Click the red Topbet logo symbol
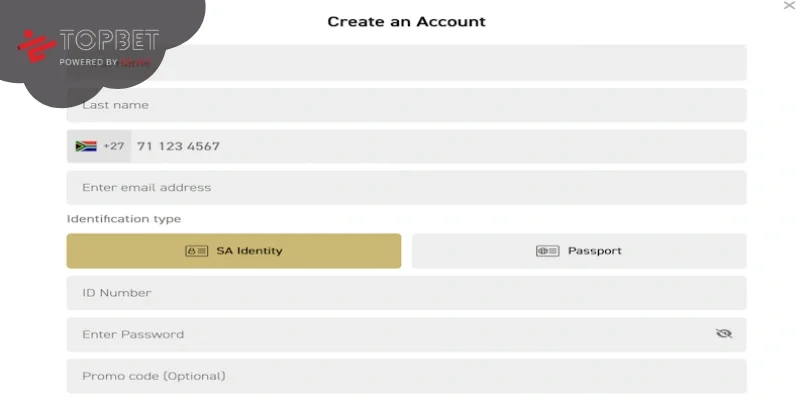Image resolution: width=800 pixels, height=400 pixels. tap(36, 47)
